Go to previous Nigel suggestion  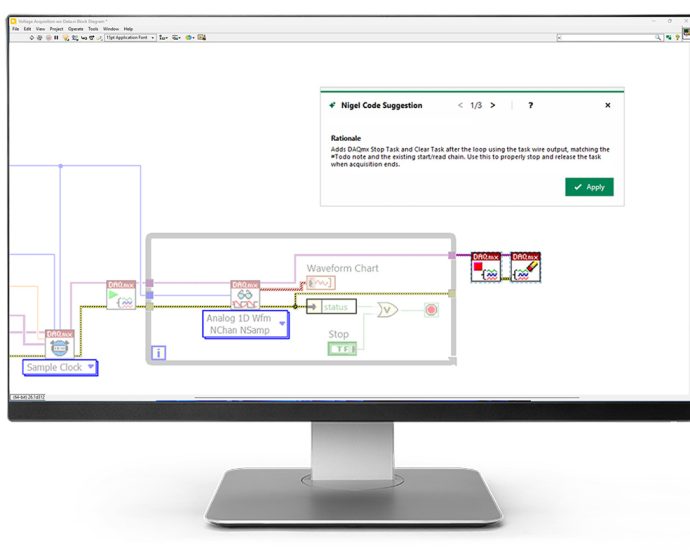pos(460,105)
